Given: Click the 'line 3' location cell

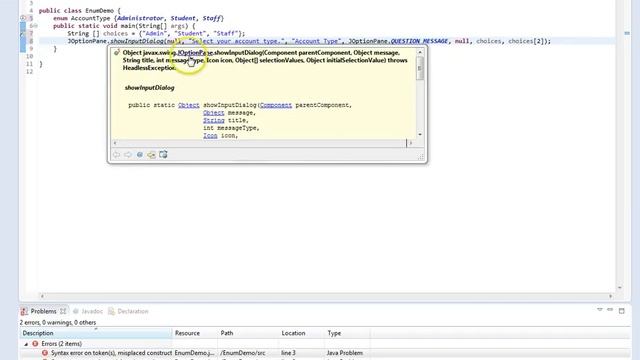Looking at the screenshot, I should coord(288,353).
